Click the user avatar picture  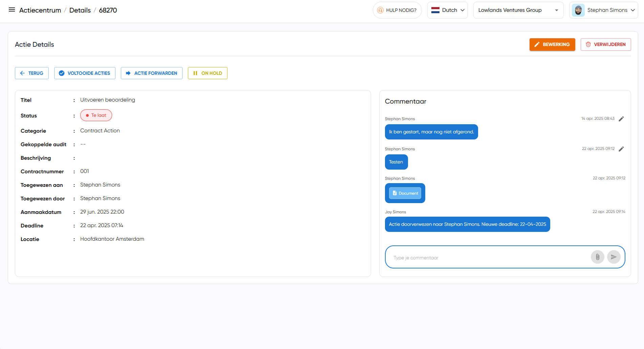point(578,10)
